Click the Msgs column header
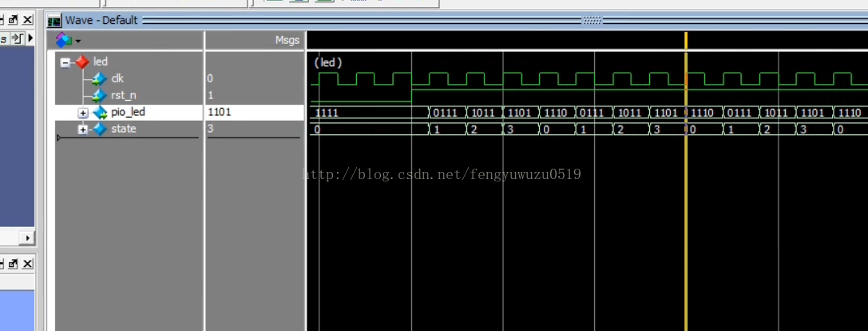The height and width of the screenshot is (331, 868). tap(287, 40)
